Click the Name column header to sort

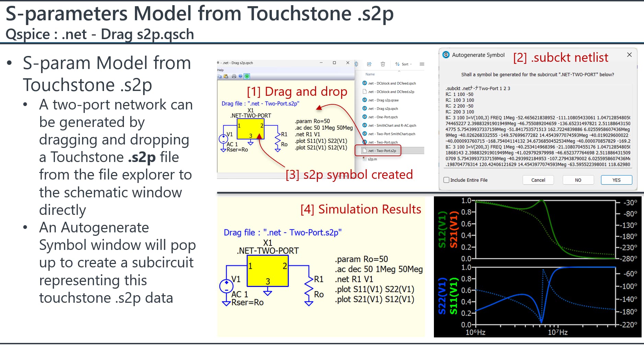[x=370, y=74]
